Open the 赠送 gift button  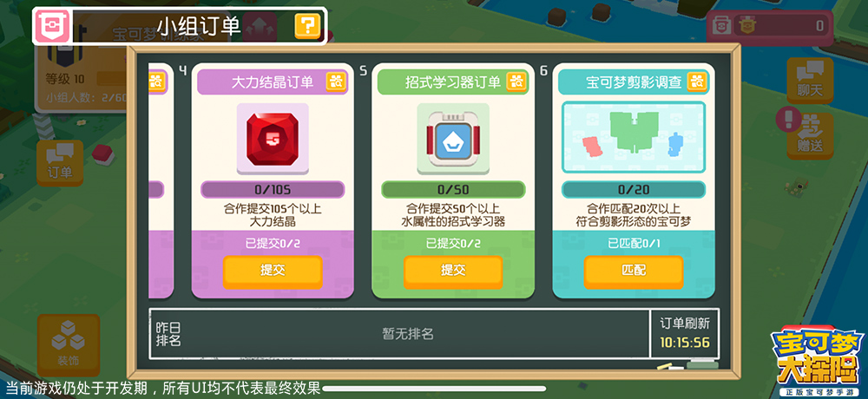click(810, 135)
